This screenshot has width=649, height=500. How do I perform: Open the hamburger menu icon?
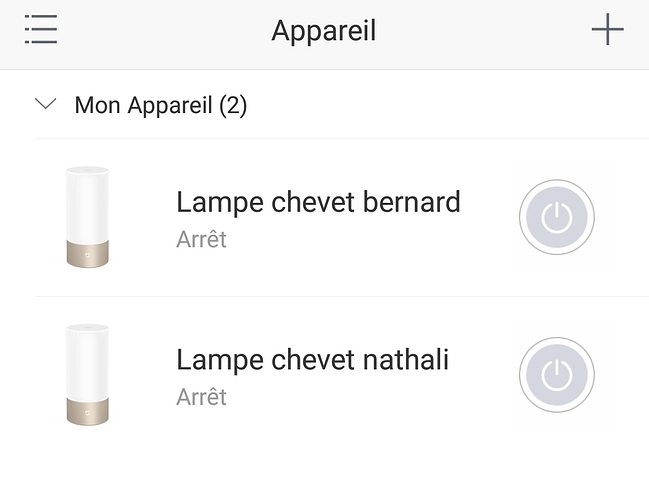click(41, 30)
